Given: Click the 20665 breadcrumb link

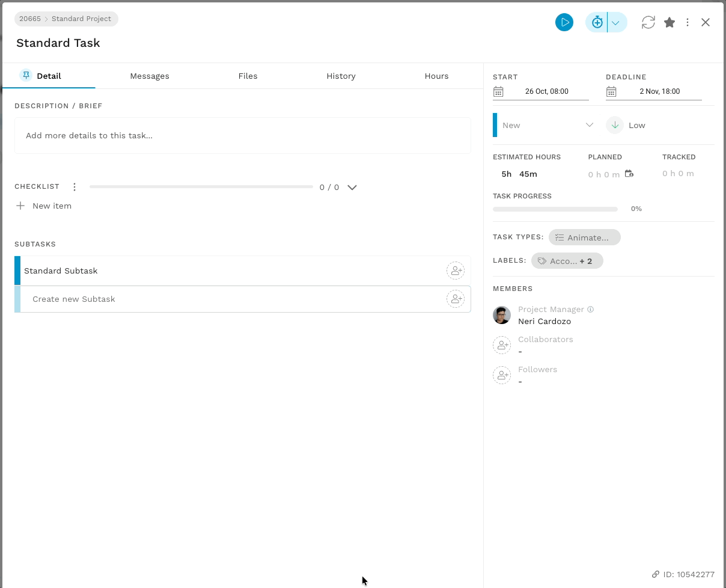Looking at the screenshot, I should tap(30, 19).
